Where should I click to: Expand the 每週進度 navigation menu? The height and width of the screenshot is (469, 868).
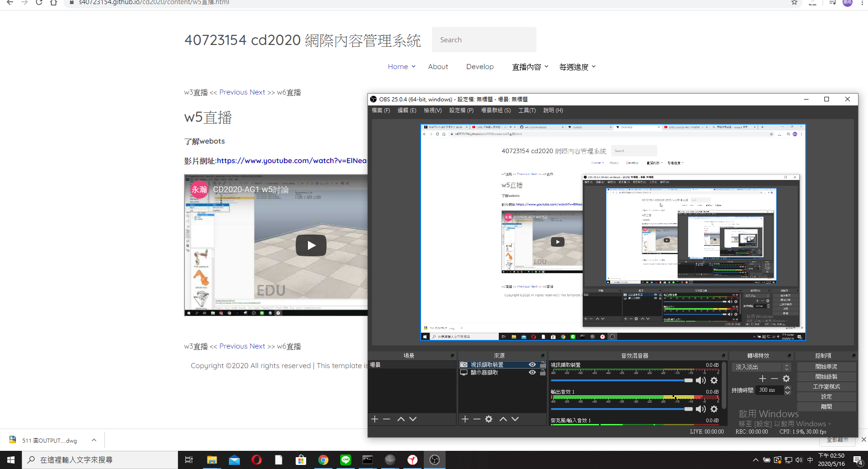pos(577,67)
